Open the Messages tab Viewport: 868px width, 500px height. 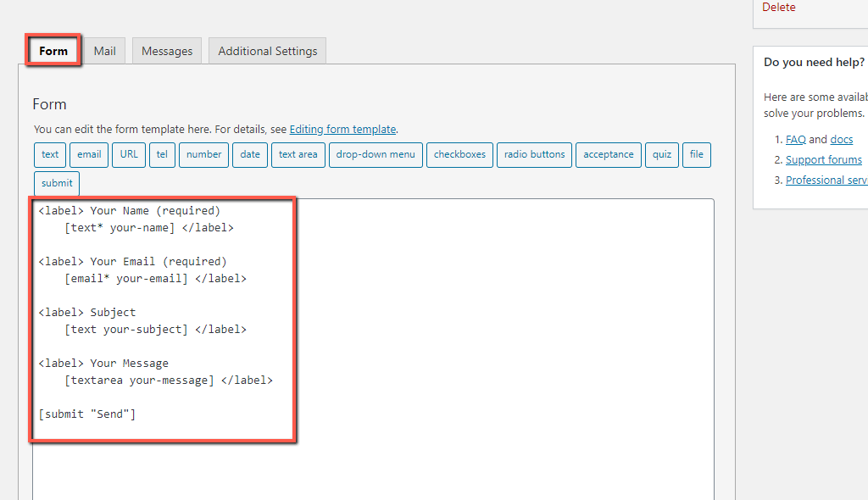click(x=167, y=51)
